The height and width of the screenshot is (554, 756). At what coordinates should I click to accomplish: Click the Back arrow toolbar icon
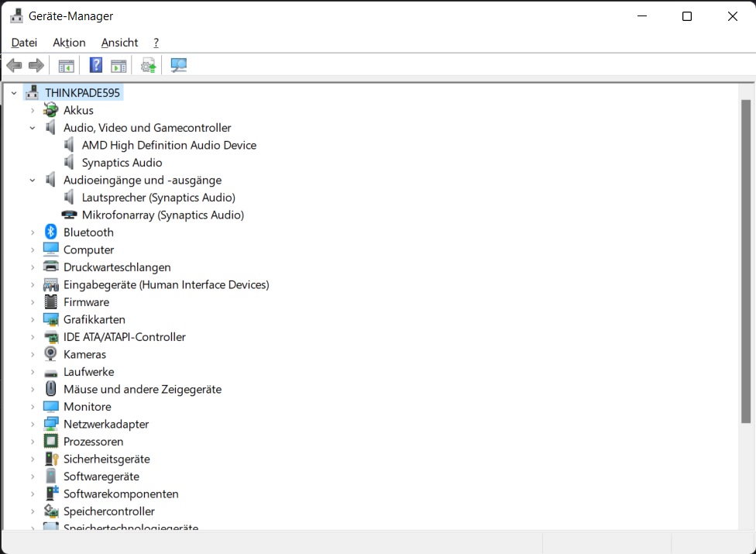(15, 65)
